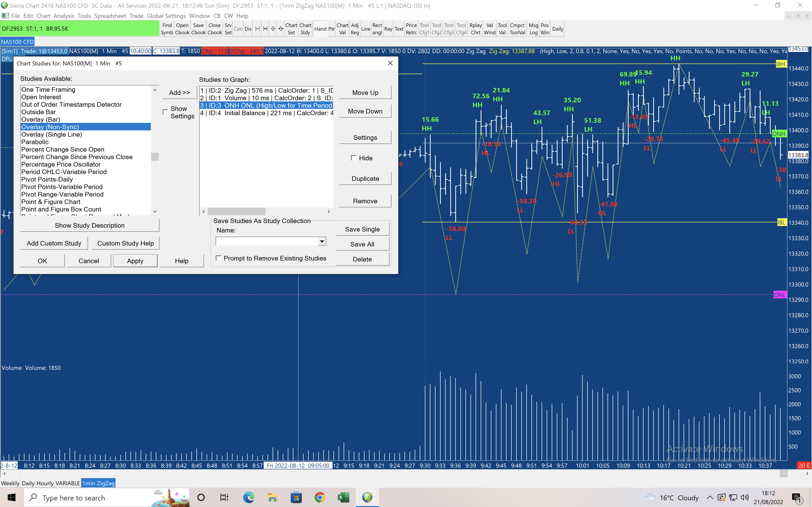Open the Analysis menu
The height and width of the screenshot is (507, 812).
[x=63, y=16]
